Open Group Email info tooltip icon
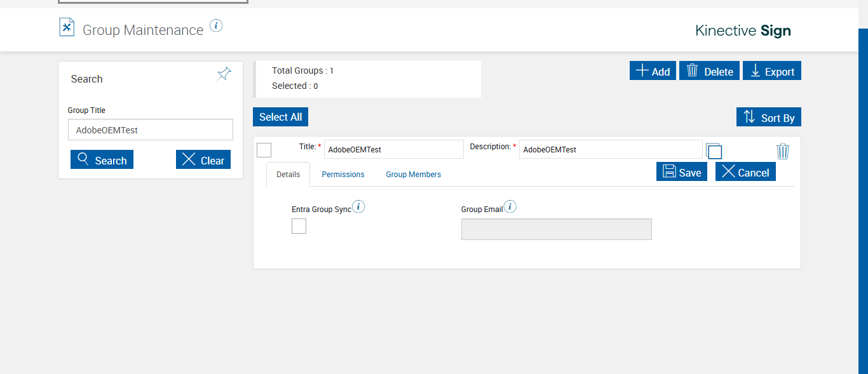The width and height of the screenshot is (868, 374). click(x=510, y=206)
